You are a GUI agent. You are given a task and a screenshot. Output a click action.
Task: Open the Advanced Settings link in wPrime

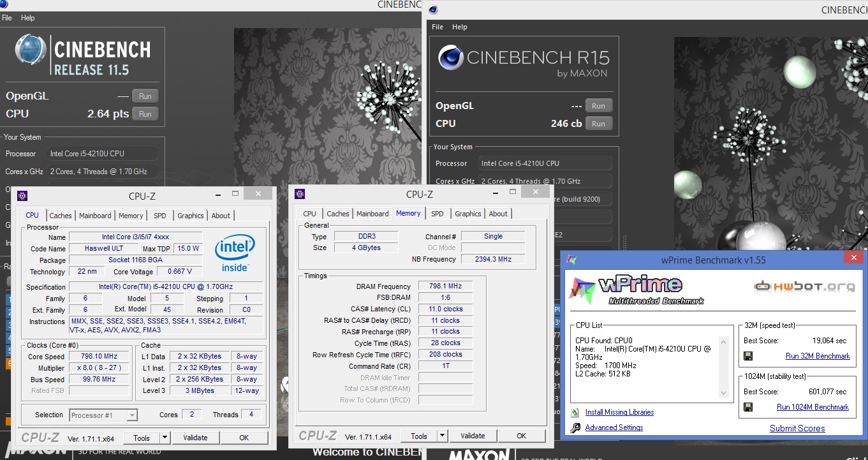coord(614,428)
